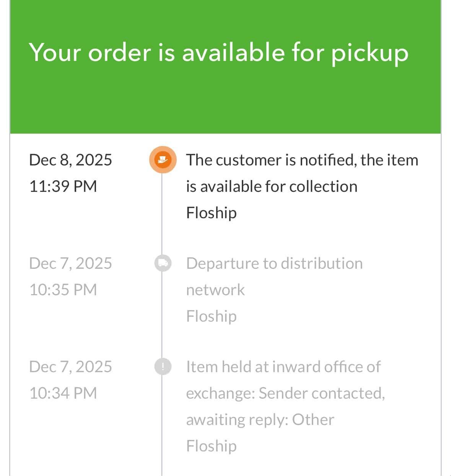Click the "10:35 PM" timestamp
451x476 pixels.
pos(63,290)
